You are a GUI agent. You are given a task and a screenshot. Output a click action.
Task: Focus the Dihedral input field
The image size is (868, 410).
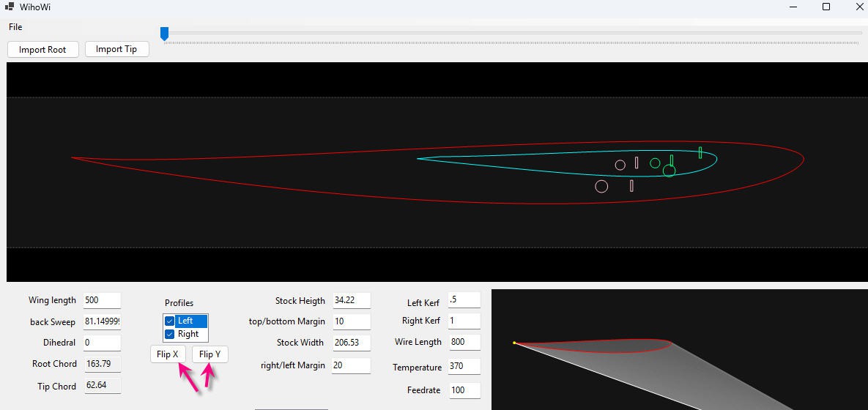(102, 343)
